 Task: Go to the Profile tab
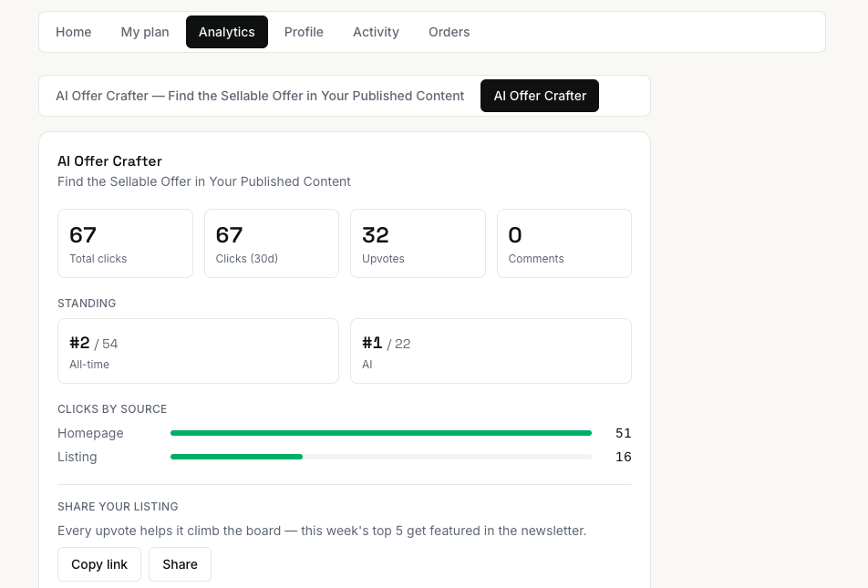tap(304, 32)
